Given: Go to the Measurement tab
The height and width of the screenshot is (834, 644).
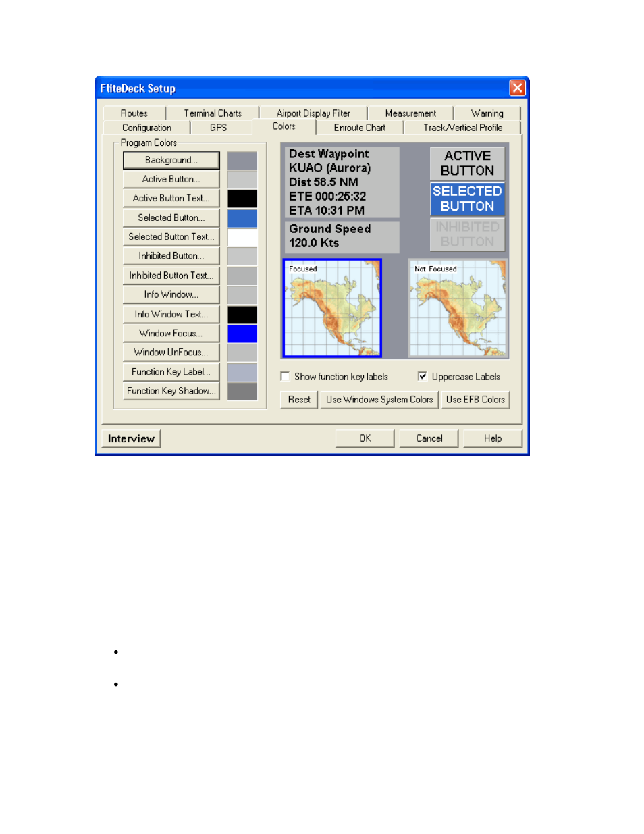Looking at the screenshot, I should click(410, 113).
